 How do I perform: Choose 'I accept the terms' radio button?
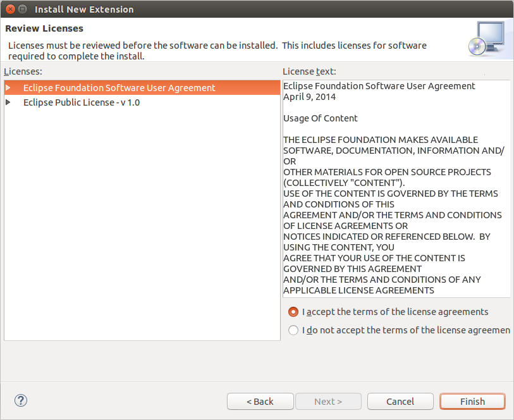pyautogui.click(x=293, y=312)
